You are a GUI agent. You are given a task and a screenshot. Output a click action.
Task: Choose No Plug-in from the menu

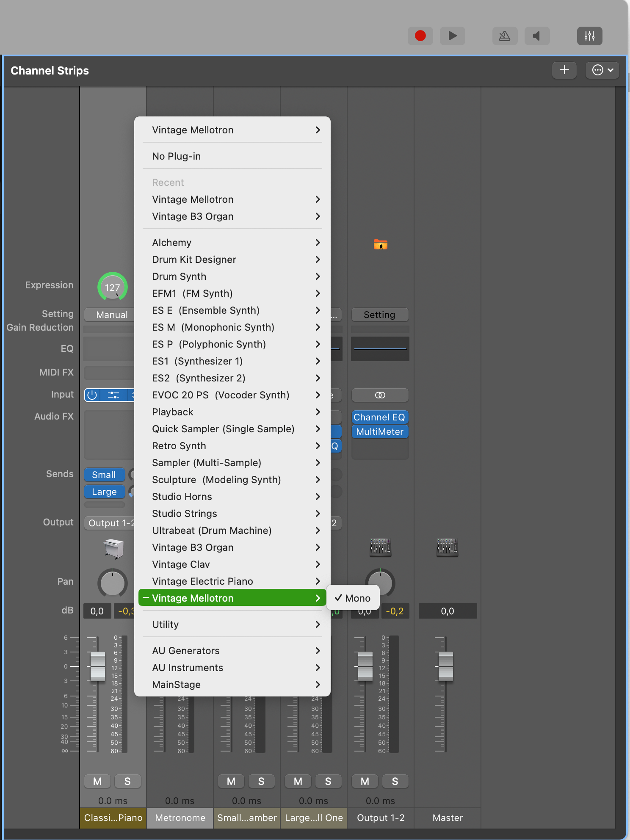pos(232,156)
